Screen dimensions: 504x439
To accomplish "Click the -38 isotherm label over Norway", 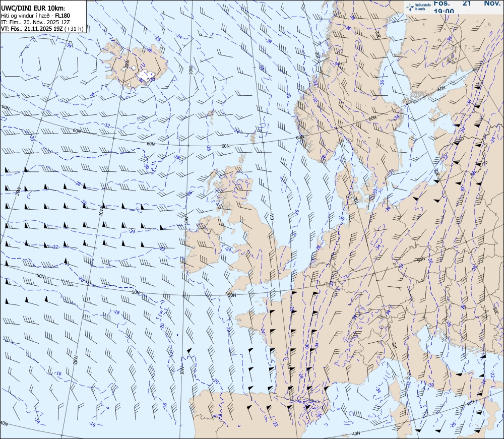I will [x=352, y=17].
